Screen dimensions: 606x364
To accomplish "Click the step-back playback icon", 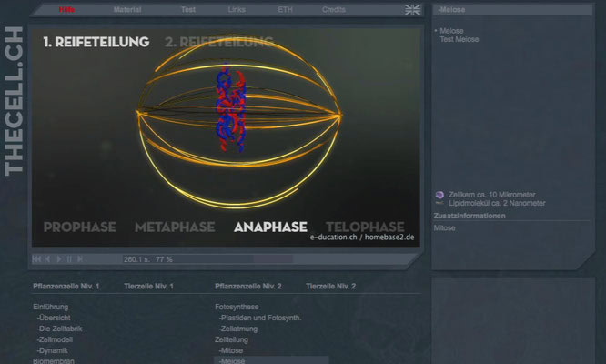I will coord(47,259).
